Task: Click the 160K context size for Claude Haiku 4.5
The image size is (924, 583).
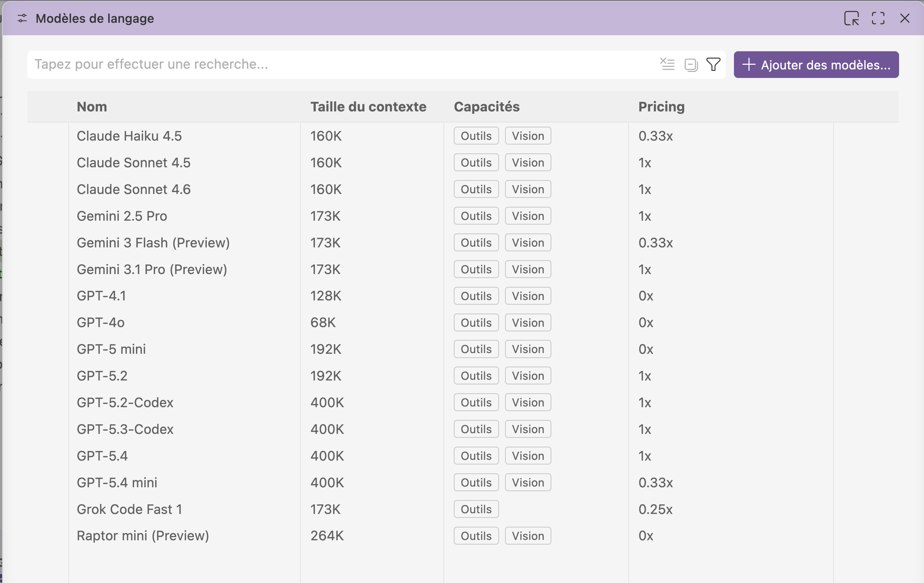Action: pyautogui.click(x=326, y=136)
